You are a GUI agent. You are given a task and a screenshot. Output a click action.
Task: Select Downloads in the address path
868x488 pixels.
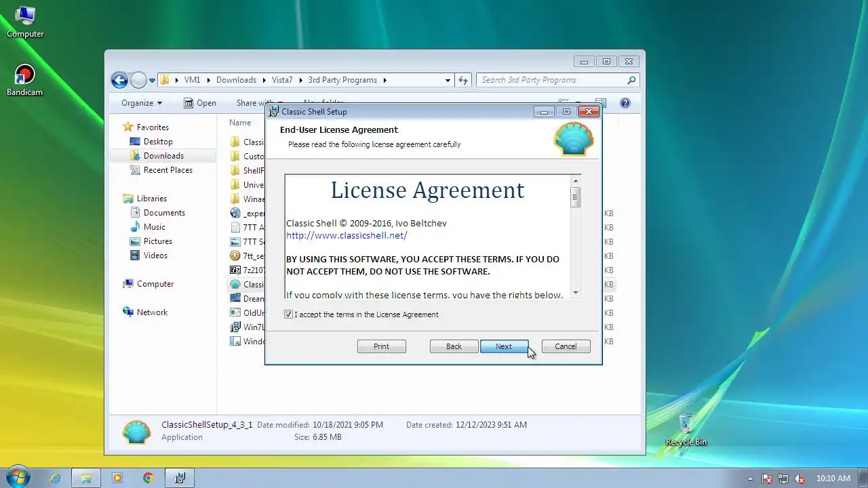(x=236, y=80)
